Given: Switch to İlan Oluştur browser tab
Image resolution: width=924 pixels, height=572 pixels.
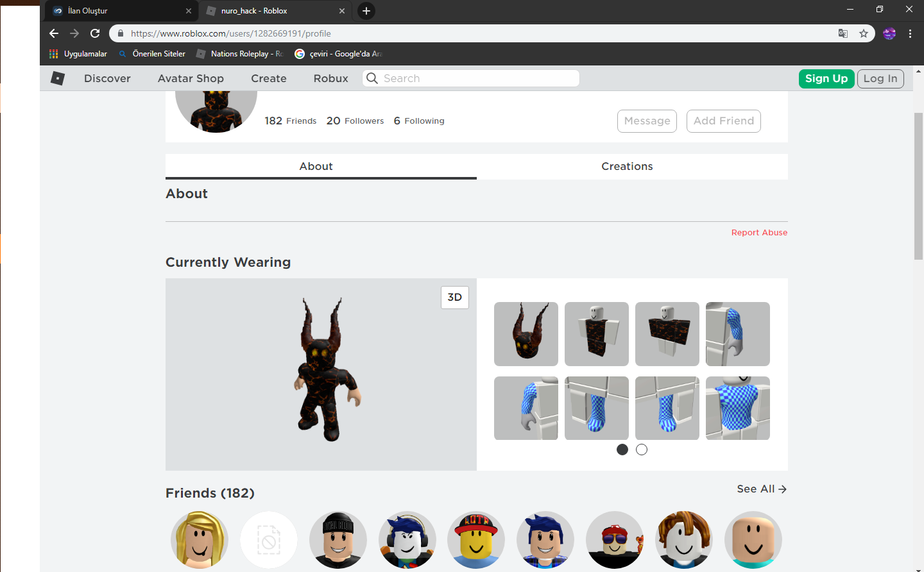Looking at the screenshot, I should (x=122, y=11).
